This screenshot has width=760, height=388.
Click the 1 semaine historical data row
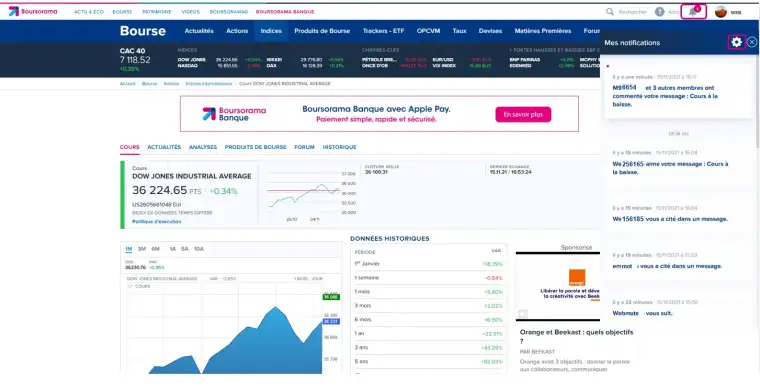tap(428, 278)
